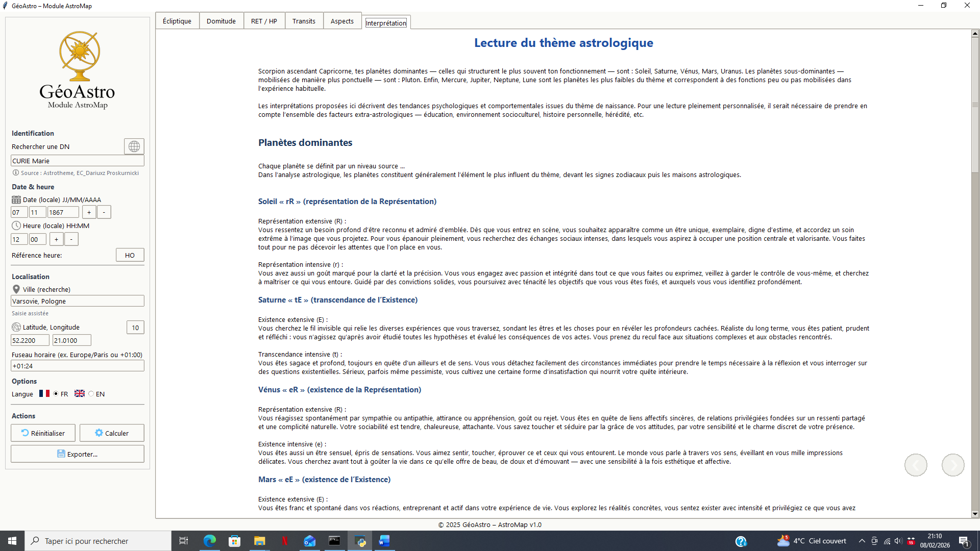Open Windows Start menu

[12, 541]
